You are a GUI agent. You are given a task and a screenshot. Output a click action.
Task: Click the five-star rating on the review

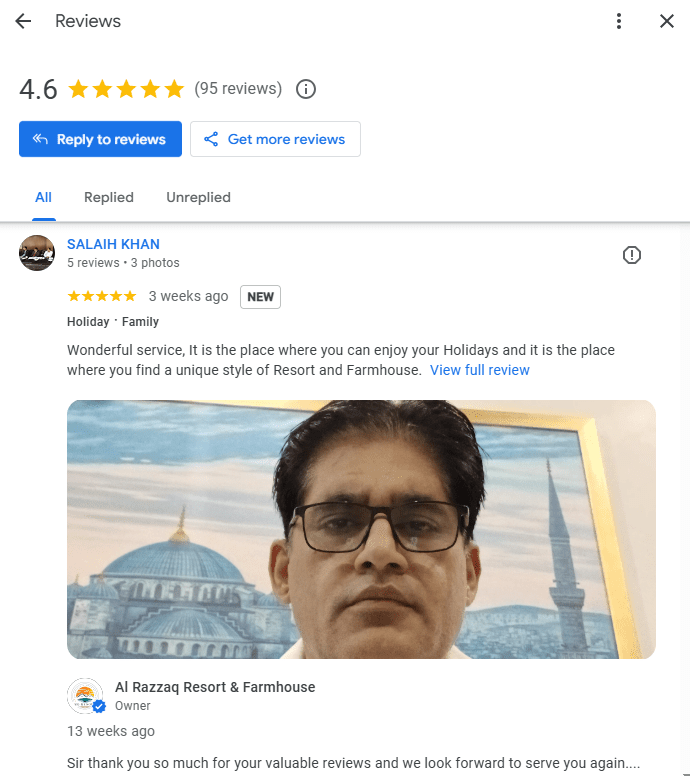101,296
